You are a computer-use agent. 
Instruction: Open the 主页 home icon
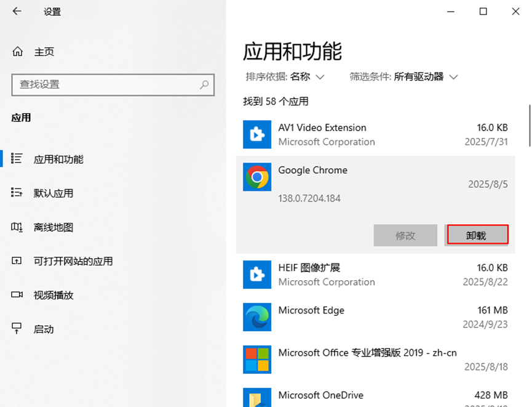tap(17, 52)
